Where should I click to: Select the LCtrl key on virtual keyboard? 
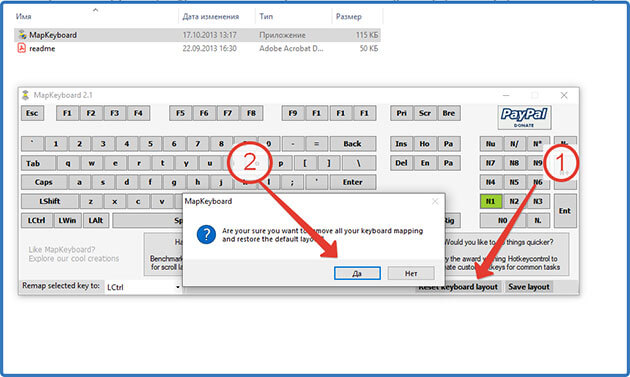tap(37, 221)
